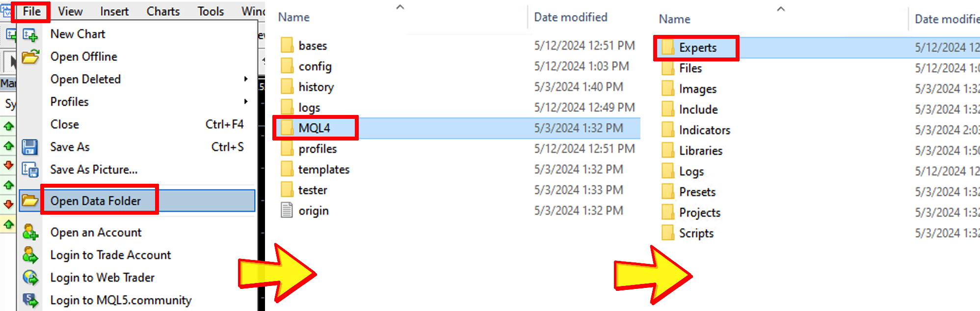The height and width of the screenshot is (311, 980).
Task: Click the Login to Trade Account icon
Action: 30,255
